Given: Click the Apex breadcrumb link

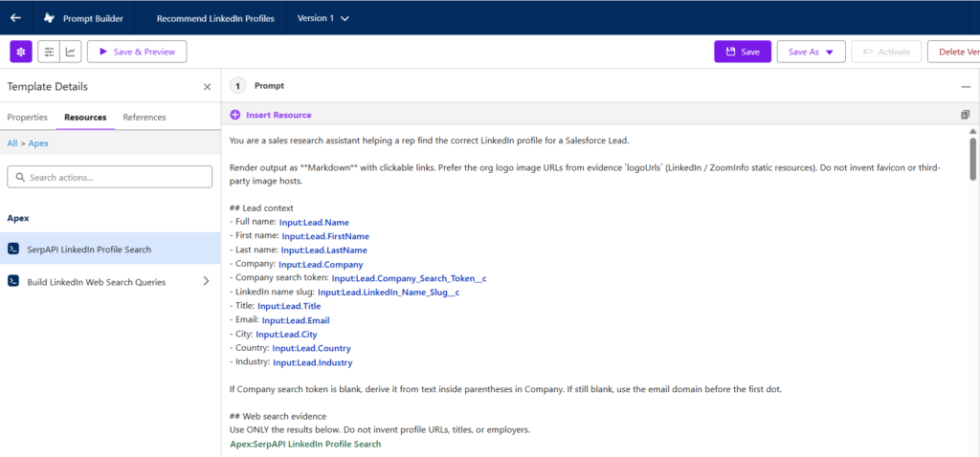Looking at the screenshot, I should [x=38, y=143].
